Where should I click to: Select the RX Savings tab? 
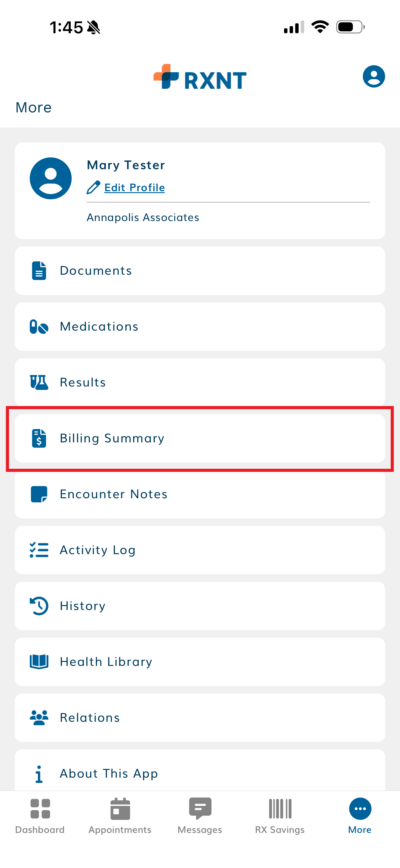(280, 816)
